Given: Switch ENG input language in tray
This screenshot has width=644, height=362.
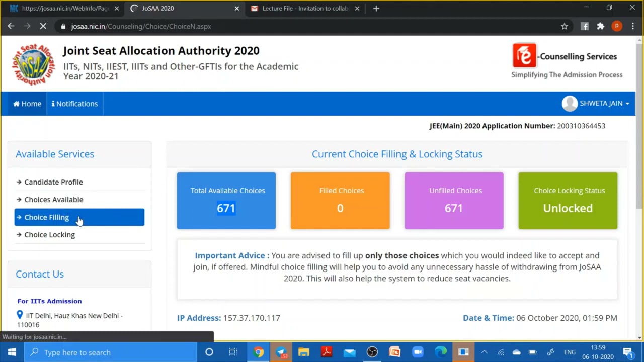Looking at the screenshot, I should (570, 352).
